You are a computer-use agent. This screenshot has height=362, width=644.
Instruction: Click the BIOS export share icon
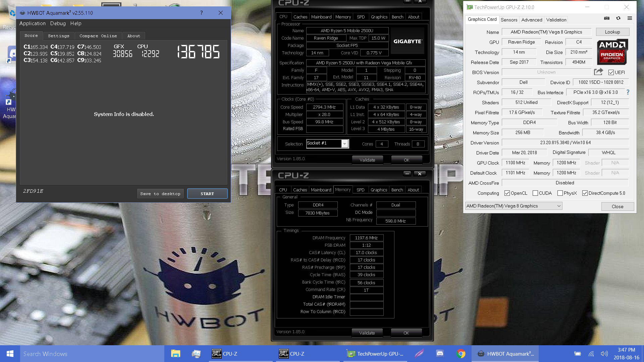pyautogui.click(x=598, y=72)
